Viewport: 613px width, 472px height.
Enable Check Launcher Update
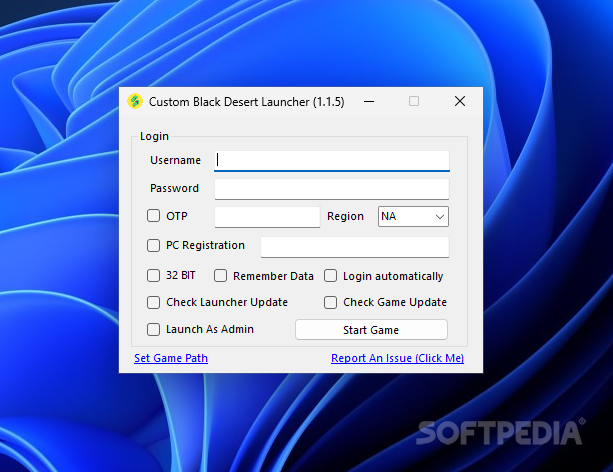click(153, 302)
